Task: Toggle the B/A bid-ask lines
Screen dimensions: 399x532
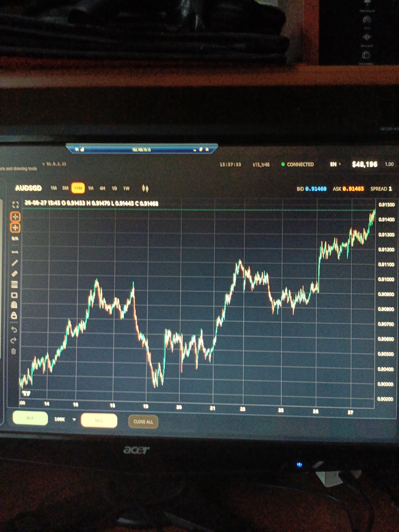Action: 15,239
